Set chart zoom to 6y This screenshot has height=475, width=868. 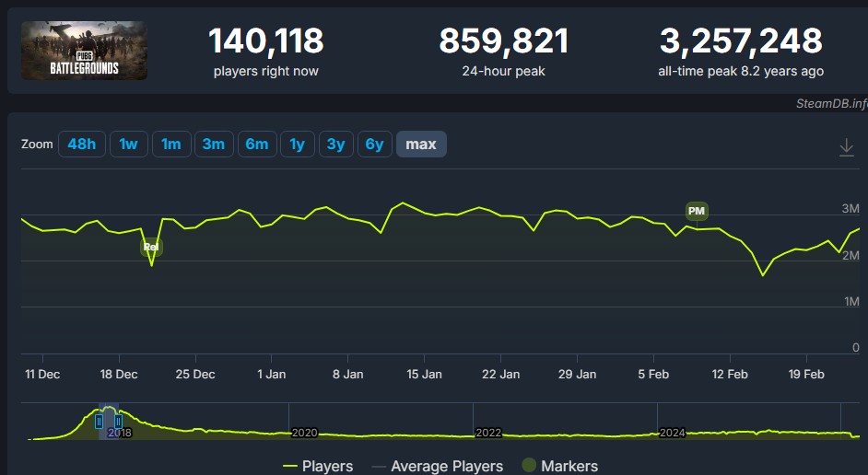click(374, 145)
